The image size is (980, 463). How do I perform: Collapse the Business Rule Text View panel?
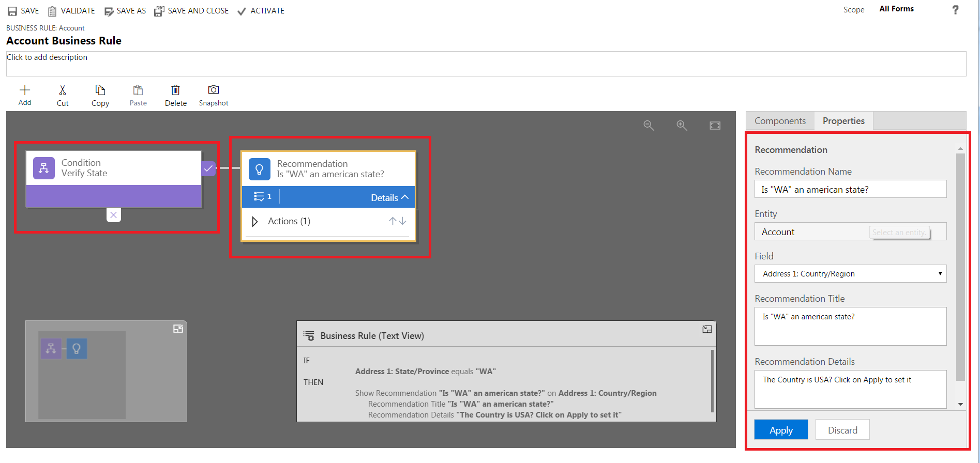(707, 330)
